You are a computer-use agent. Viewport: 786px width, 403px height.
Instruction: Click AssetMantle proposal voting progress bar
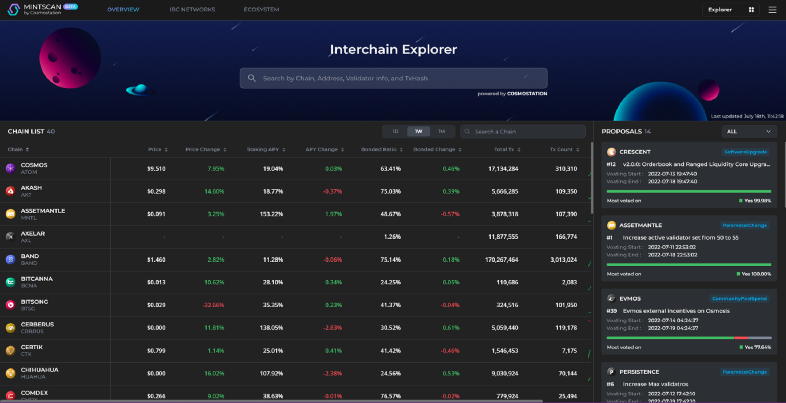(689, 264)
